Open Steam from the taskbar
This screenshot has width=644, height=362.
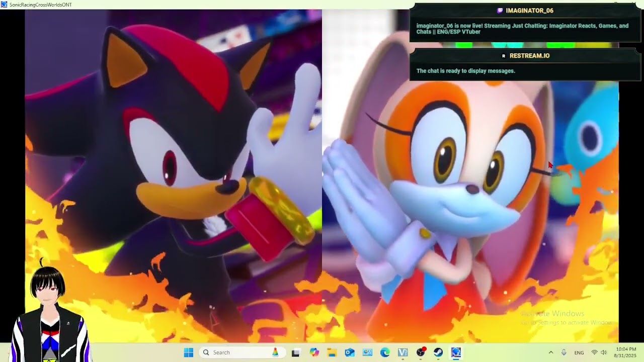coord(438,352)
